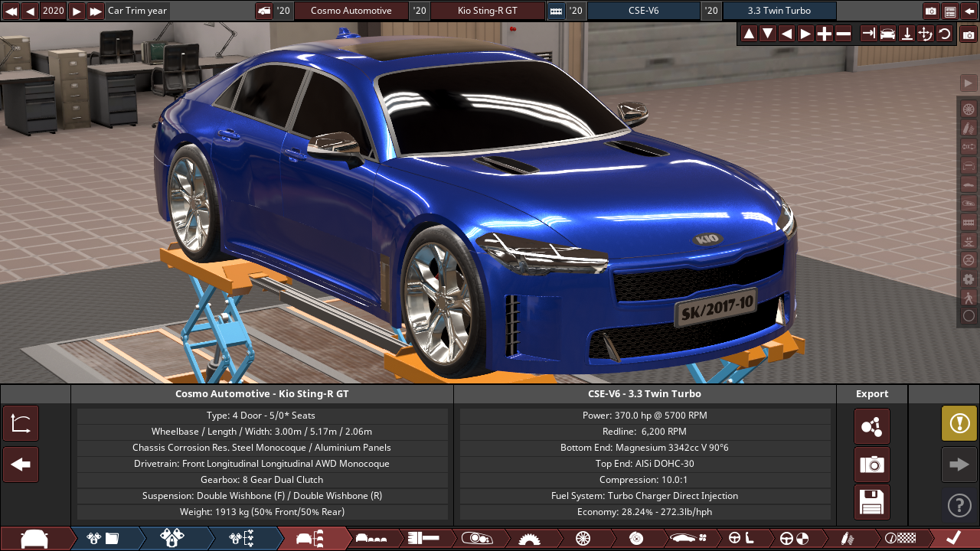The height and width of the screenshot is (551, 980).
Task: Toggle drivetrain icon in right sidebar
Action: click(969, 146)
